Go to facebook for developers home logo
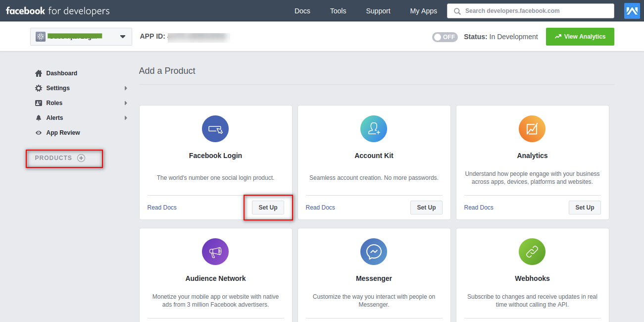 (58, 11)
